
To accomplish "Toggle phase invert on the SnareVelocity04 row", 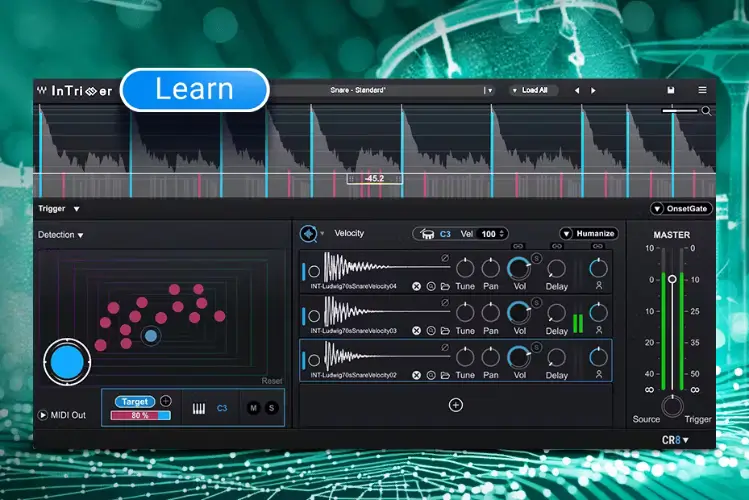I will pos(445,258).
